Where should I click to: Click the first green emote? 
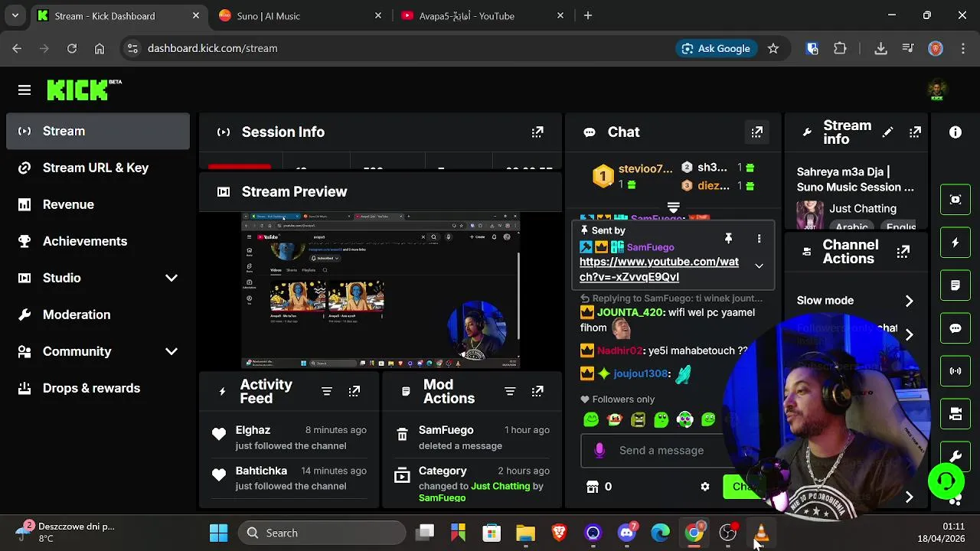click(591, 419)
